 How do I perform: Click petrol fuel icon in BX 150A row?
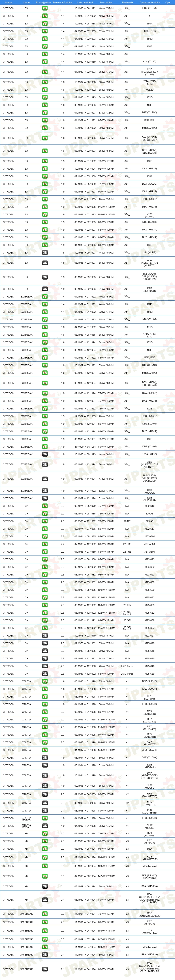[45, 24]
